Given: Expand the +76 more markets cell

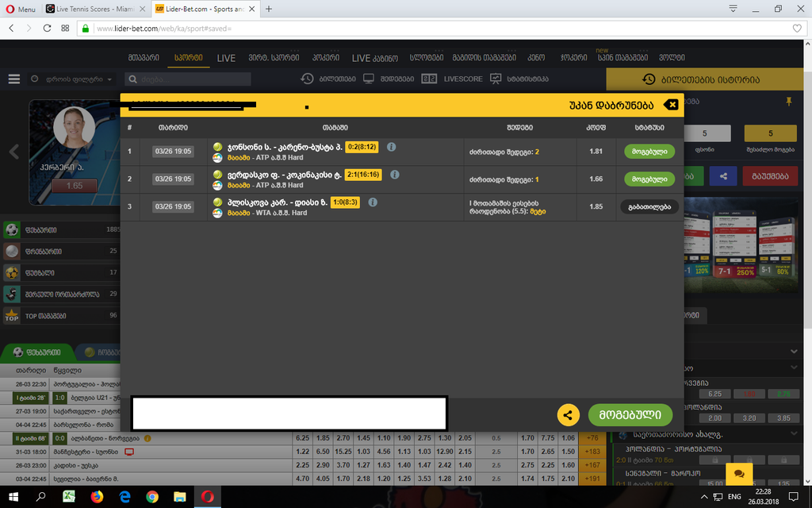Looking at the screenshot, I should [592, 438].
